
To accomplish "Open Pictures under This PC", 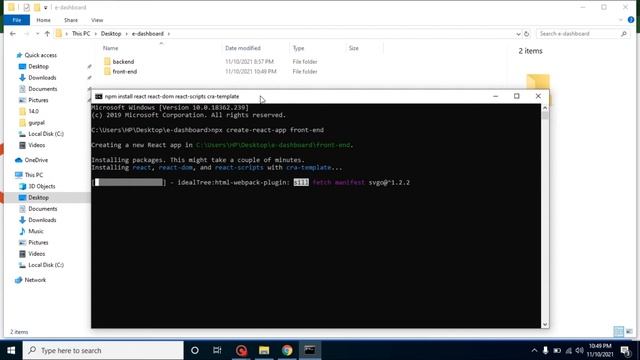I will (38, 242).
